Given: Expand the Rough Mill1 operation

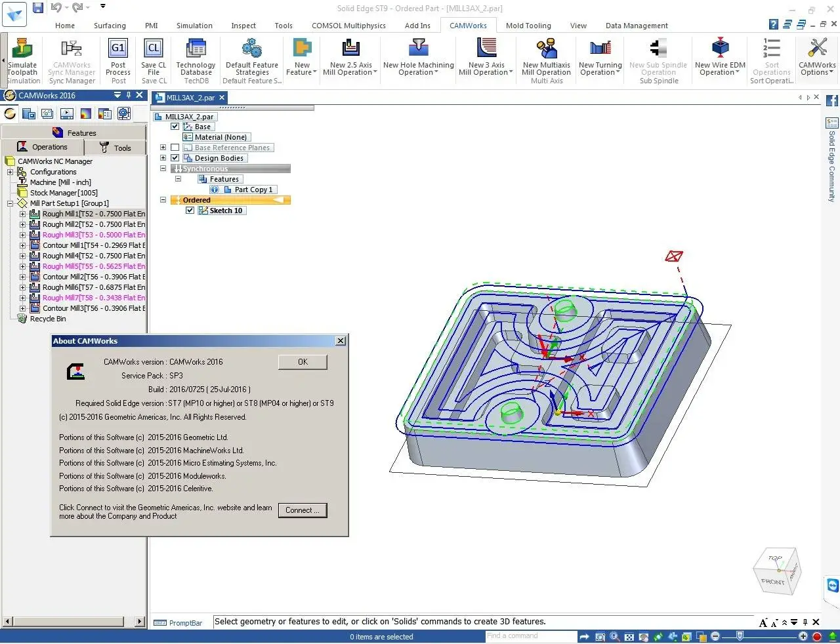Looking at the screenshot, I should coord(23,214).
